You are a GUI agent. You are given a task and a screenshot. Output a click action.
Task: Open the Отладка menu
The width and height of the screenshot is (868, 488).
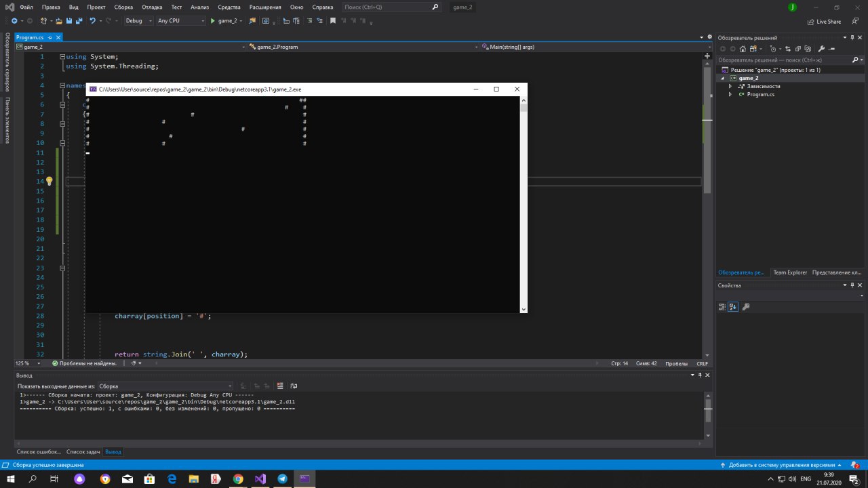(x=152, y=7)
